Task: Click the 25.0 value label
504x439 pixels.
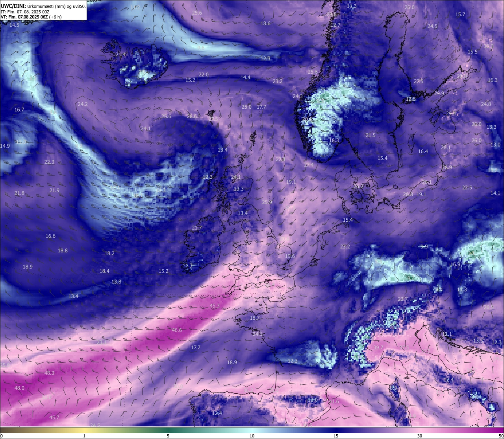Action: [x=246, y=107]
